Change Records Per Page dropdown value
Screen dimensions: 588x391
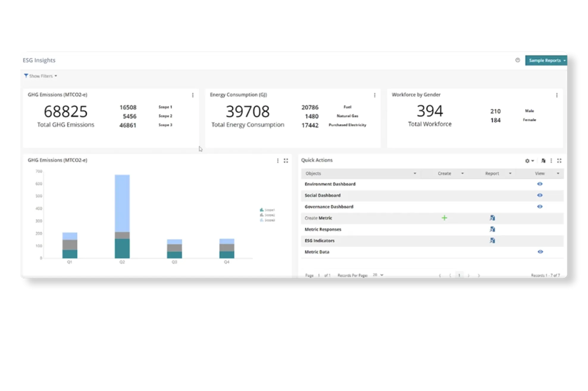click(x=378, y=275)
